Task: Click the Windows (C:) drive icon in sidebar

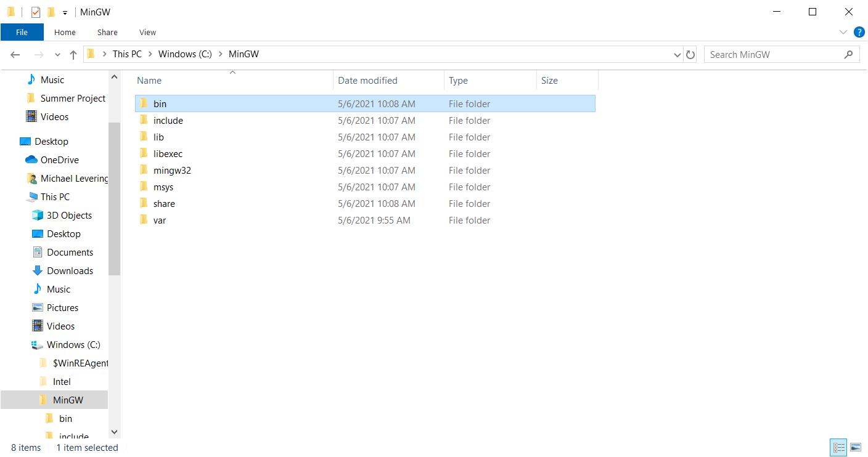Action: coord(37,345)
